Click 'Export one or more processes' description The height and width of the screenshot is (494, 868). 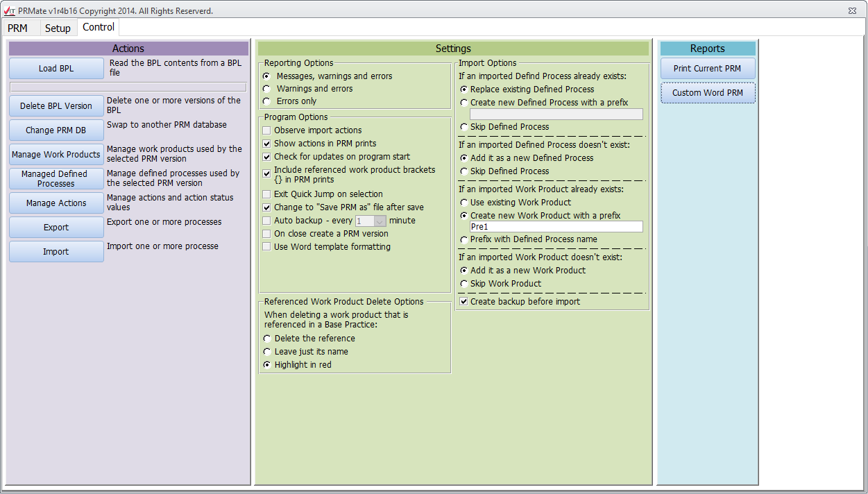(x=164, y=222)
